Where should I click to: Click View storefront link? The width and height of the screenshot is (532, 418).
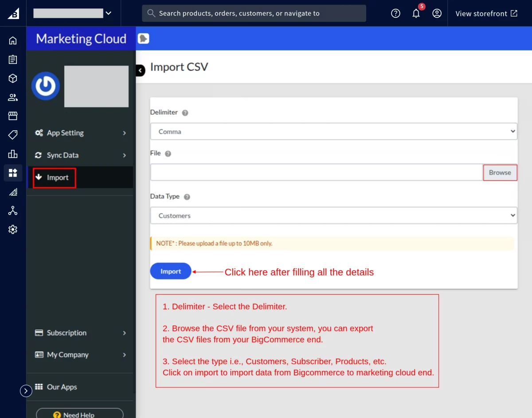[x=486, y=13]
